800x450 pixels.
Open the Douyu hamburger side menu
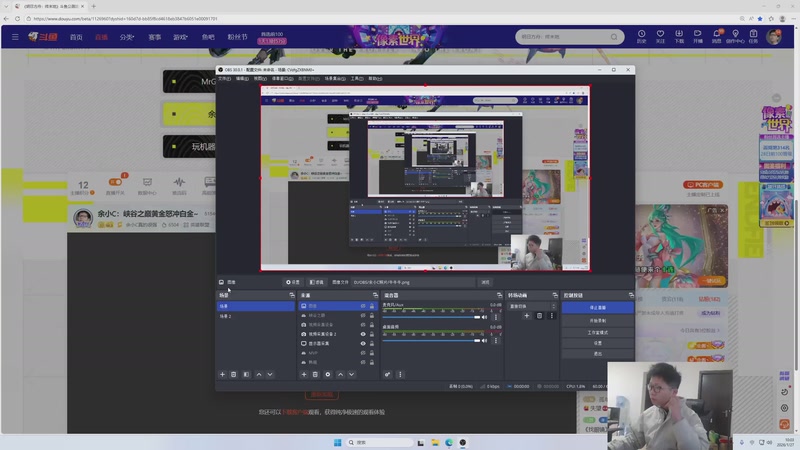(x=15, y=37)
